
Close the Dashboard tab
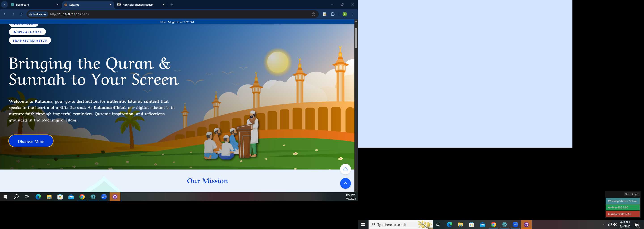57,4
